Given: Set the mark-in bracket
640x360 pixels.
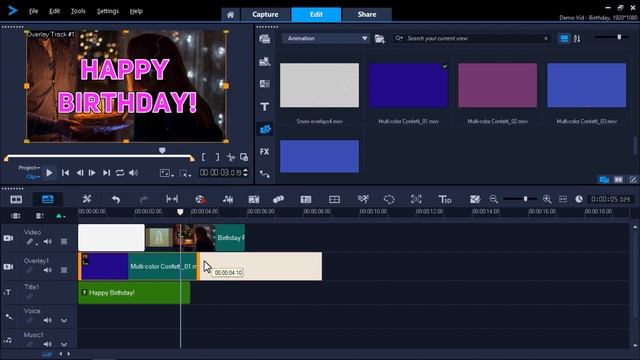Looking at the screenshot, I should 204,157.
